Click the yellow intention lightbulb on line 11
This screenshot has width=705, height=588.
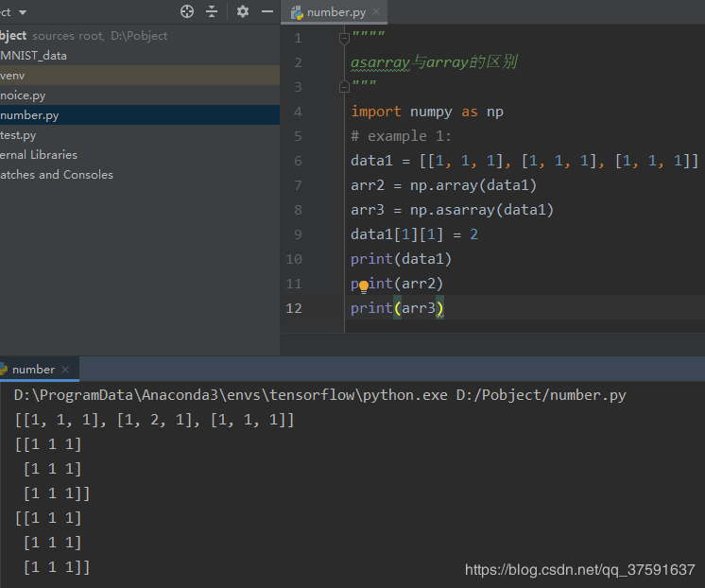[364, 286]
